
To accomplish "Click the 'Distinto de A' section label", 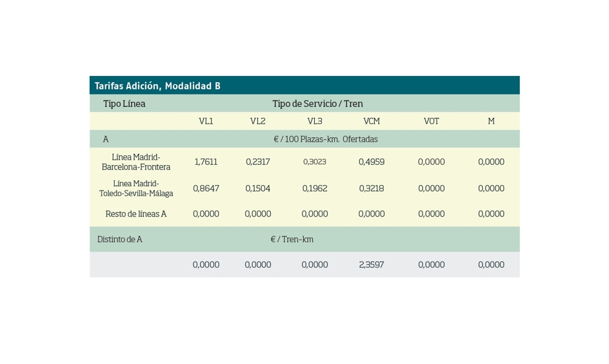I will [119, 239].
